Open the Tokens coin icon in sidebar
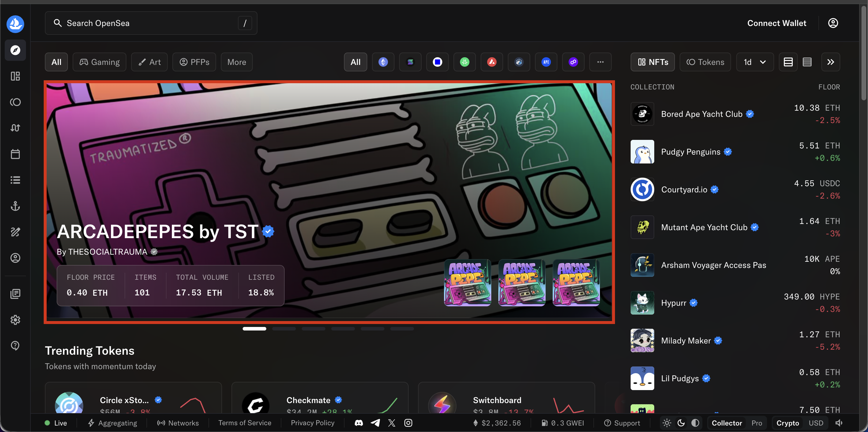Screen dimensions: 868x432 (15, 102)
